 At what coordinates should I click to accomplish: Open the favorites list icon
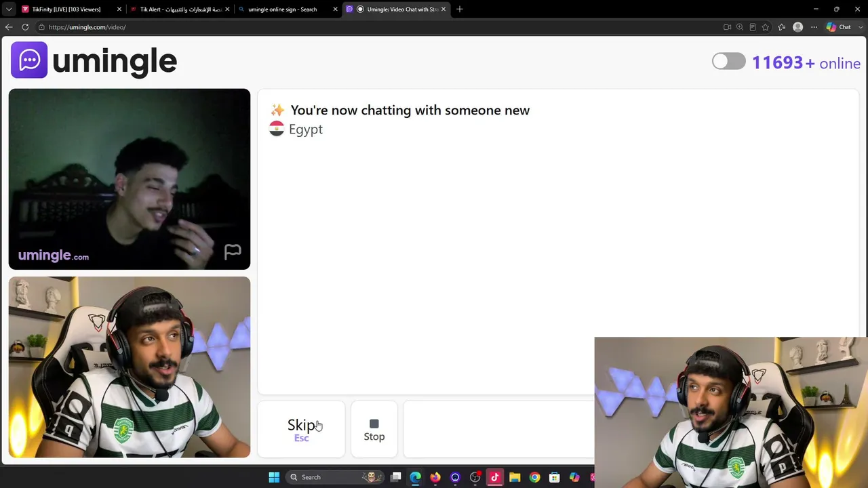(x=782, y=27)
